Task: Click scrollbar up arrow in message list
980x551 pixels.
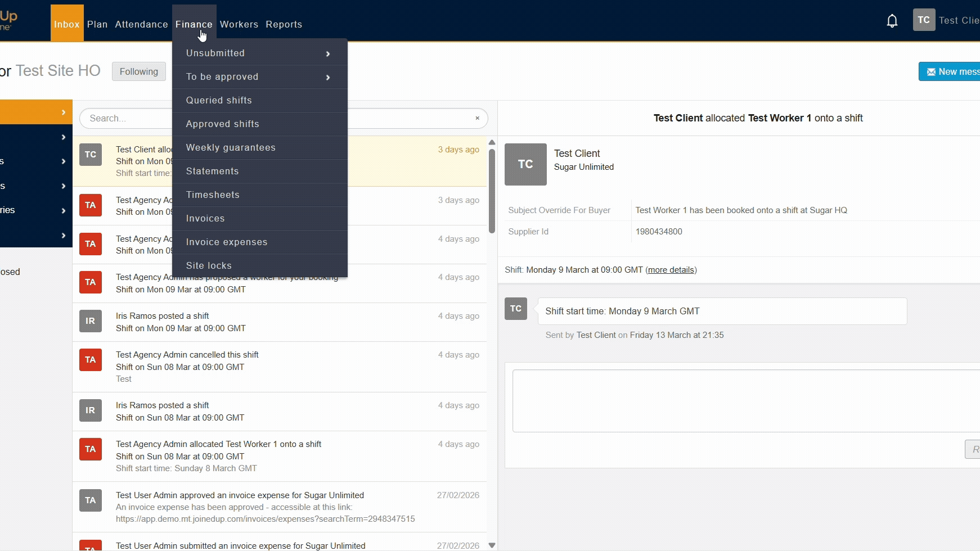Action: 492,143
